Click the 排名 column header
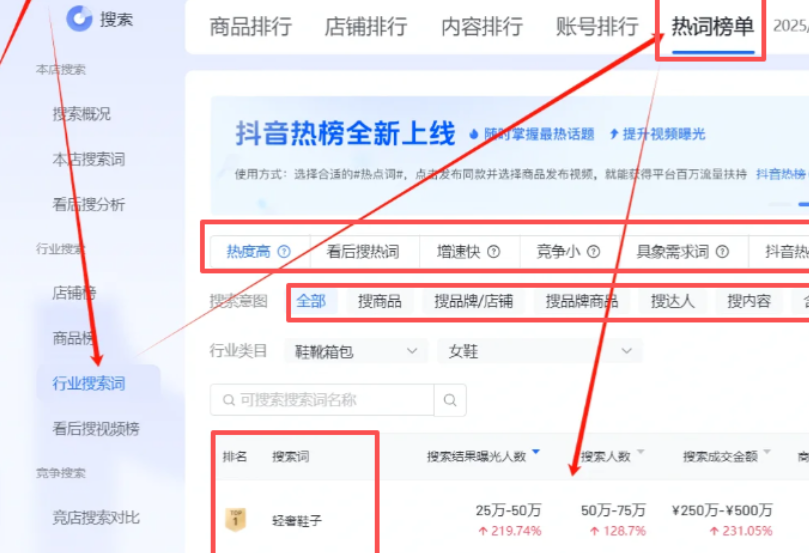Viewport: 809px width, 553px height. (235, 457)
